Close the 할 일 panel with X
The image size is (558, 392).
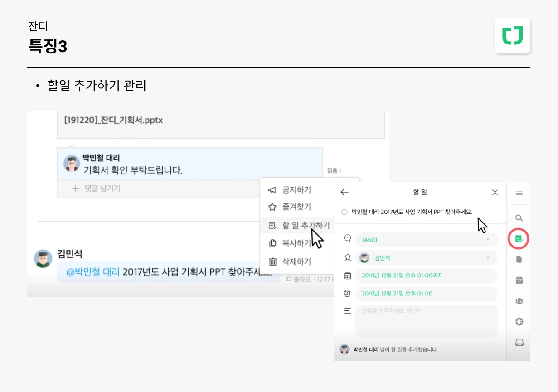[x=495, y=192]
